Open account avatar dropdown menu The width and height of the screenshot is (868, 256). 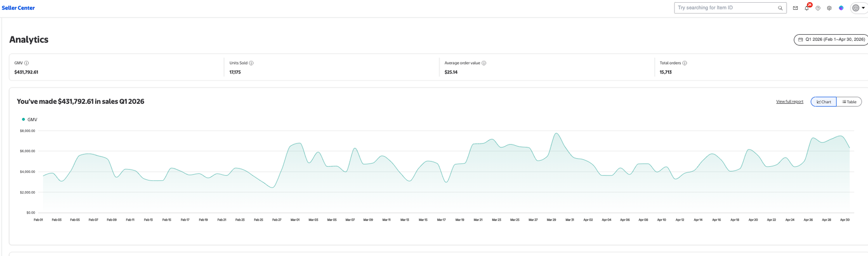coord(858,8)
